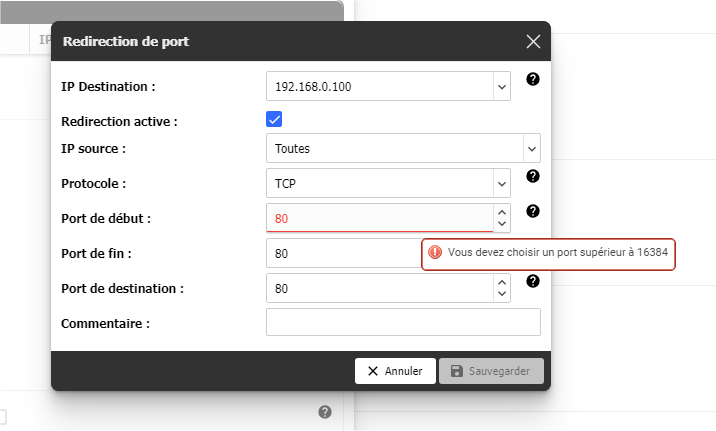Decrease Port de début with the down arrow
Screen dimensions: 716x431
pos(501,225)
